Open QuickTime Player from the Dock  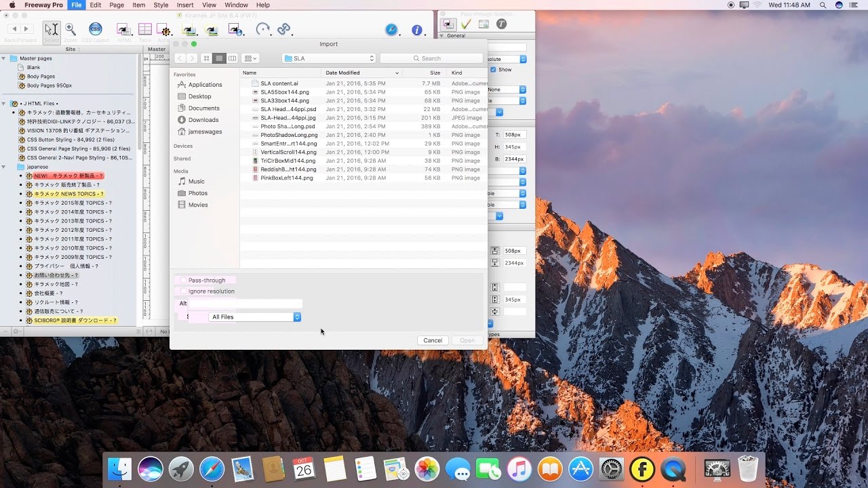(x=673, y=469)
